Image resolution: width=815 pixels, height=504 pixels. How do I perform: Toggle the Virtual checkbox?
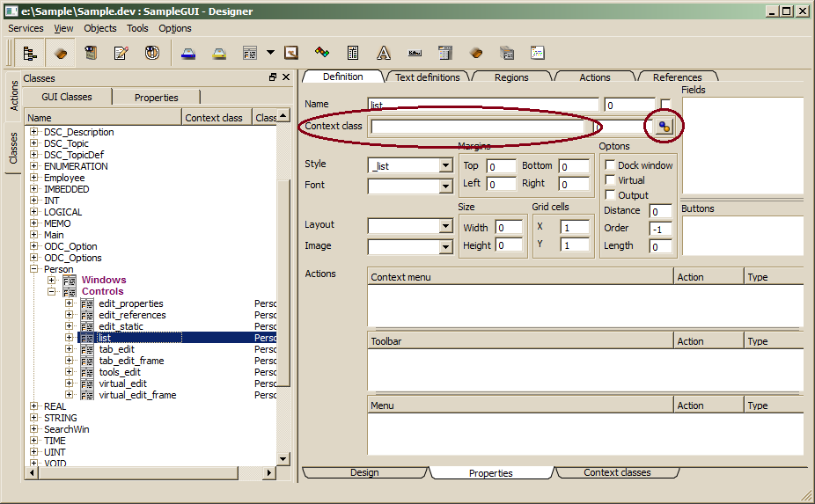pyautogui.click(x=610, y=180)
